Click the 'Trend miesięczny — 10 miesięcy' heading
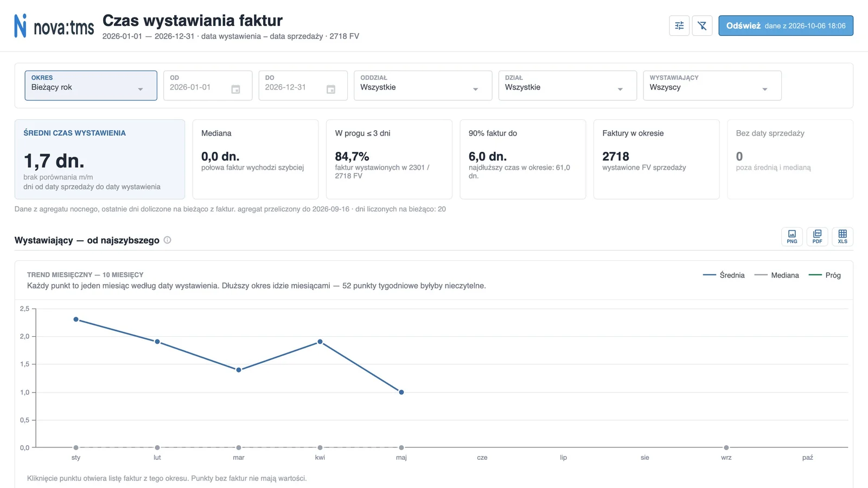Image resolution: width=868 pixels, height=488 pixels. [x=85, y=275]
